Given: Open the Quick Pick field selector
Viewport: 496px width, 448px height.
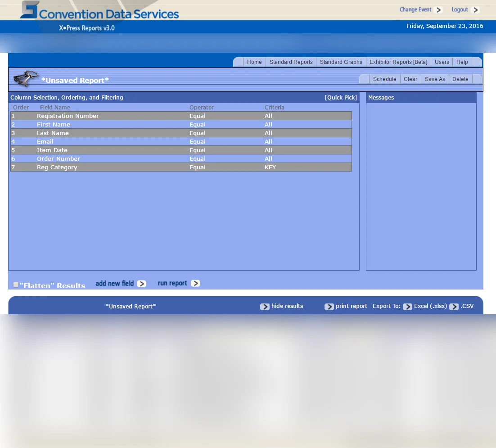Looking at the screenshot, I should [341, 97].
